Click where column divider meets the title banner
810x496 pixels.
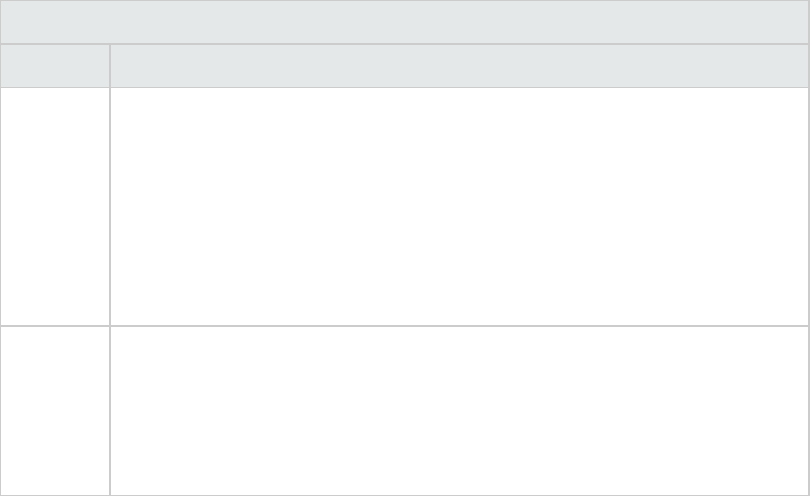point(110,44)
